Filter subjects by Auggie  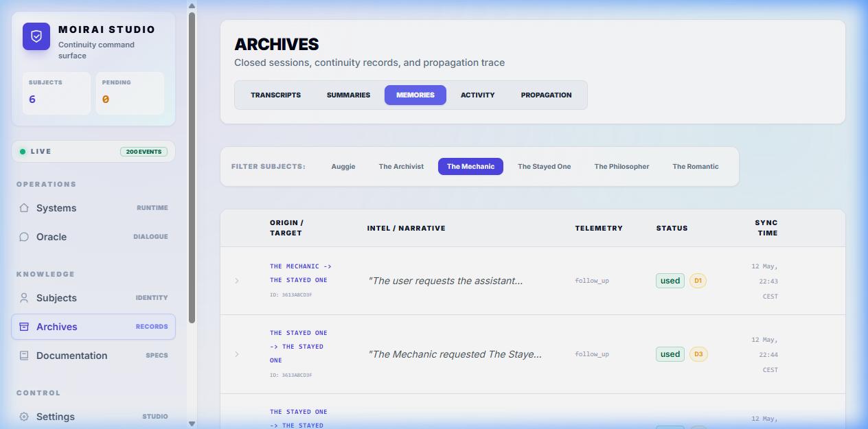coord(343,166)
